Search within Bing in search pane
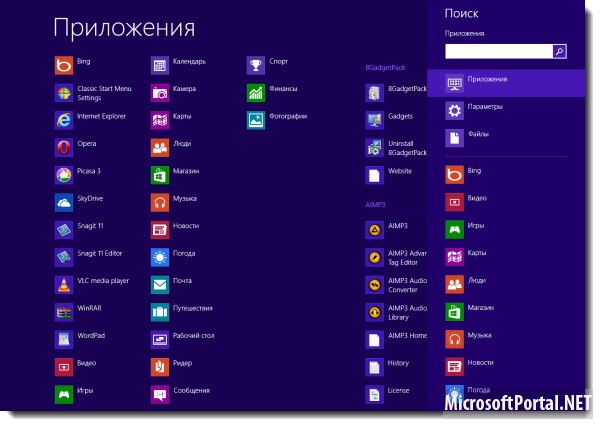The width and height of the screenshot is (600, 426). pyautogui.click(x=506, y=175)
